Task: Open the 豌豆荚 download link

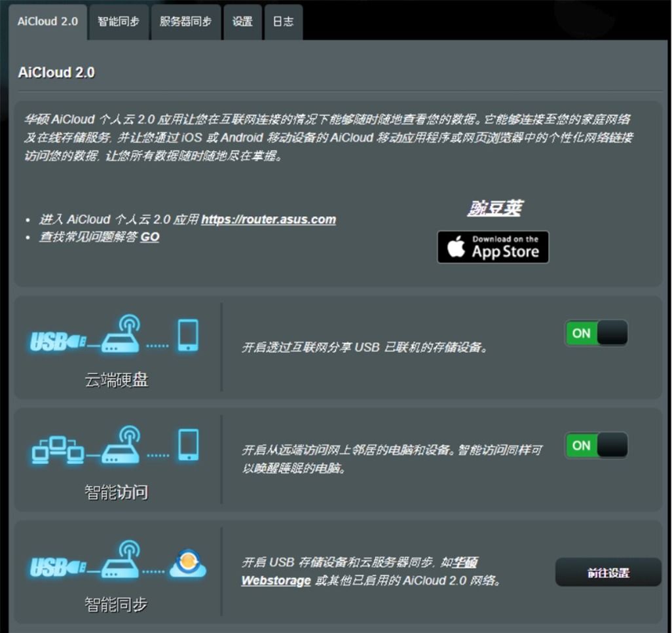Action: [495, 208]
